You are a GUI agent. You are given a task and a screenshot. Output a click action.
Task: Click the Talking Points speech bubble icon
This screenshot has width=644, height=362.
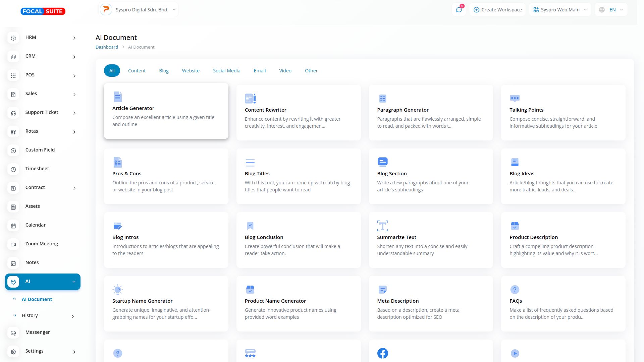click(515, 98)
